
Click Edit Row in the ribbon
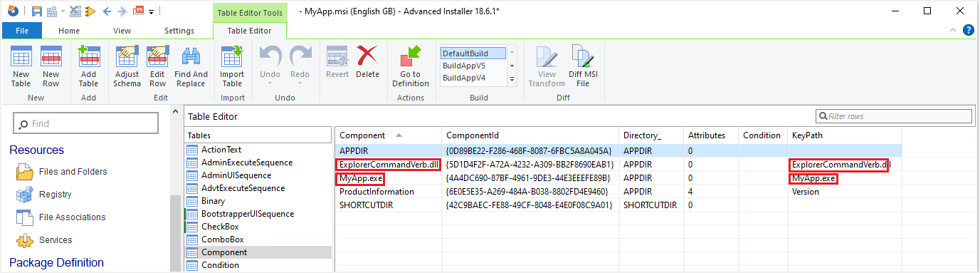157,66
